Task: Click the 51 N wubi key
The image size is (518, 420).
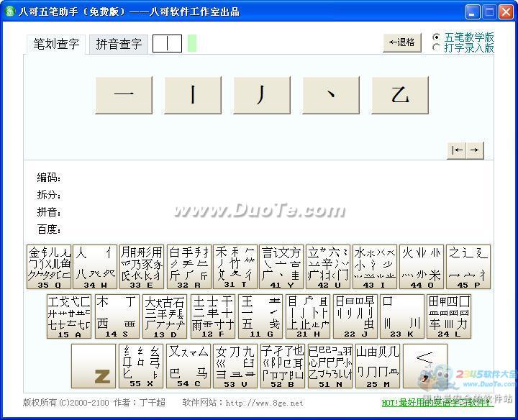Action: pos(330,366)
